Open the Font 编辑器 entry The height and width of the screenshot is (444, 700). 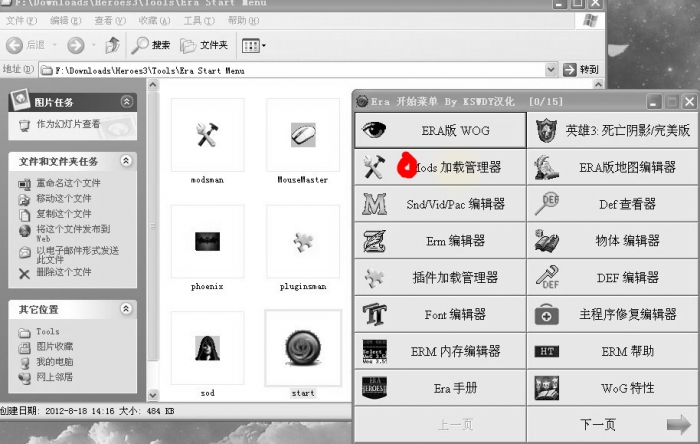point(440,314)
